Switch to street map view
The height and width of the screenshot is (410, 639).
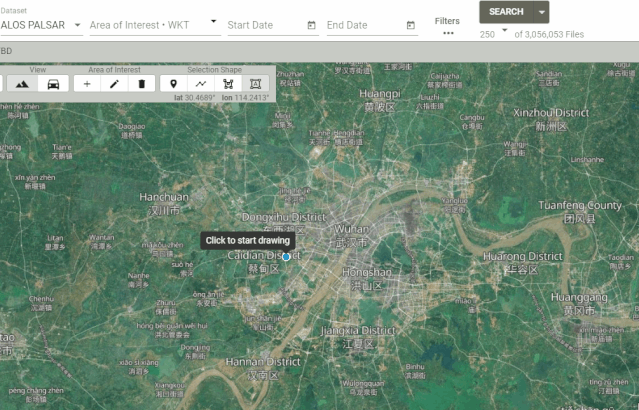[x=53, y=84]
